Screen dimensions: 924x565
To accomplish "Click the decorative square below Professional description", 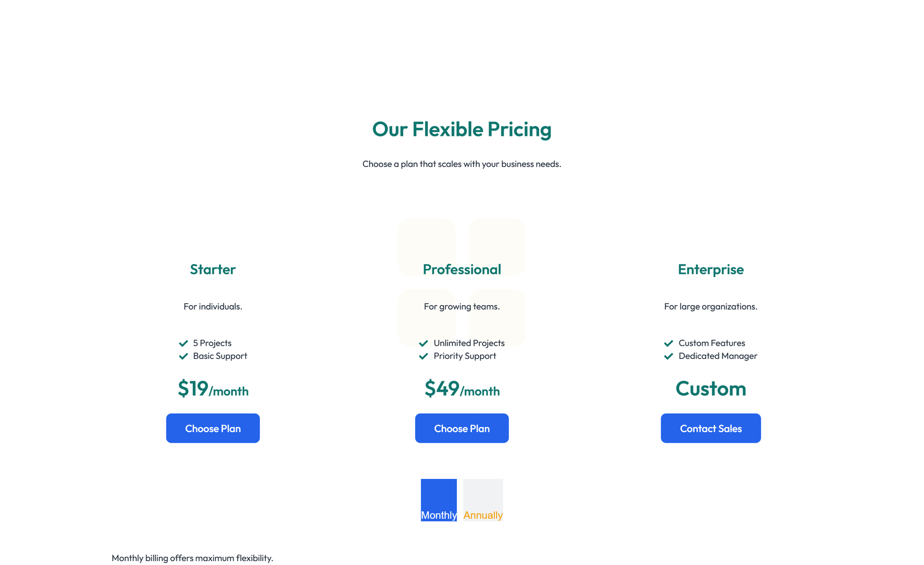I will click(427, 318).
